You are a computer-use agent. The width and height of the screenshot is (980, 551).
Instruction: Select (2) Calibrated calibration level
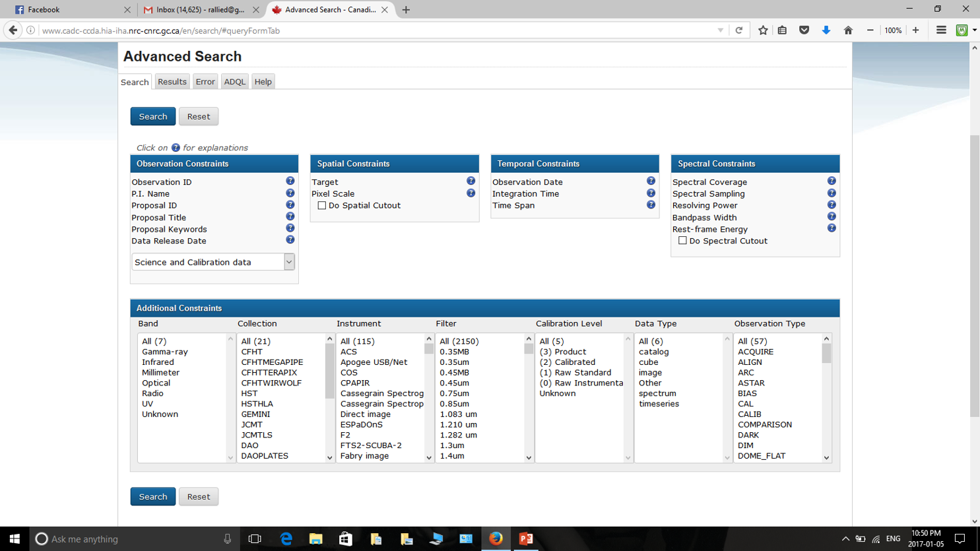[x=567, y=362]
